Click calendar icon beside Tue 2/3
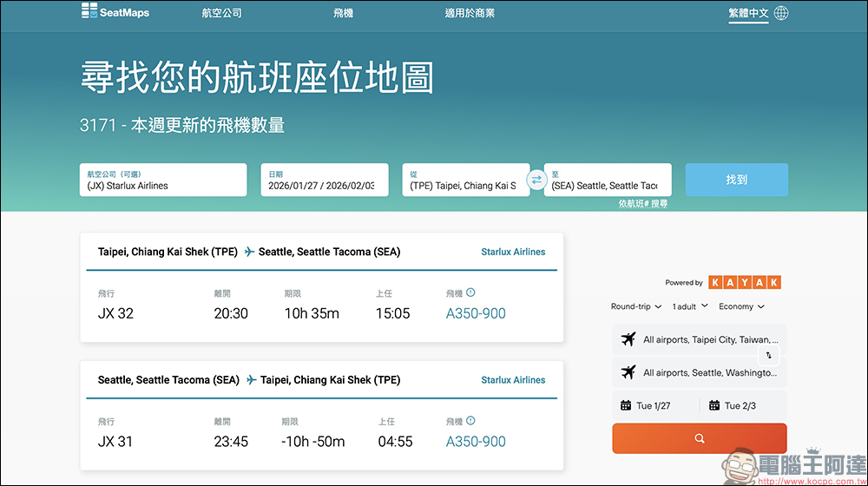Viewport: 868px width, 486px height. click(x=714, y=405)
